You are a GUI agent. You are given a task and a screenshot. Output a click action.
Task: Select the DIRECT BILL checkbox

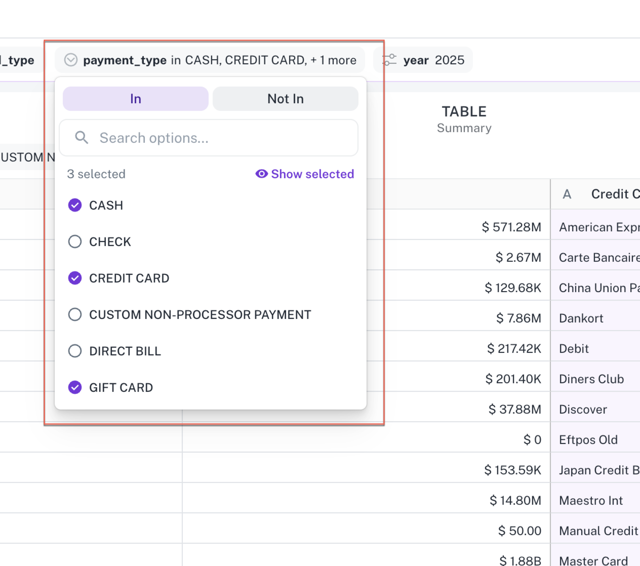pyautogui.click(x=75, y=351)
